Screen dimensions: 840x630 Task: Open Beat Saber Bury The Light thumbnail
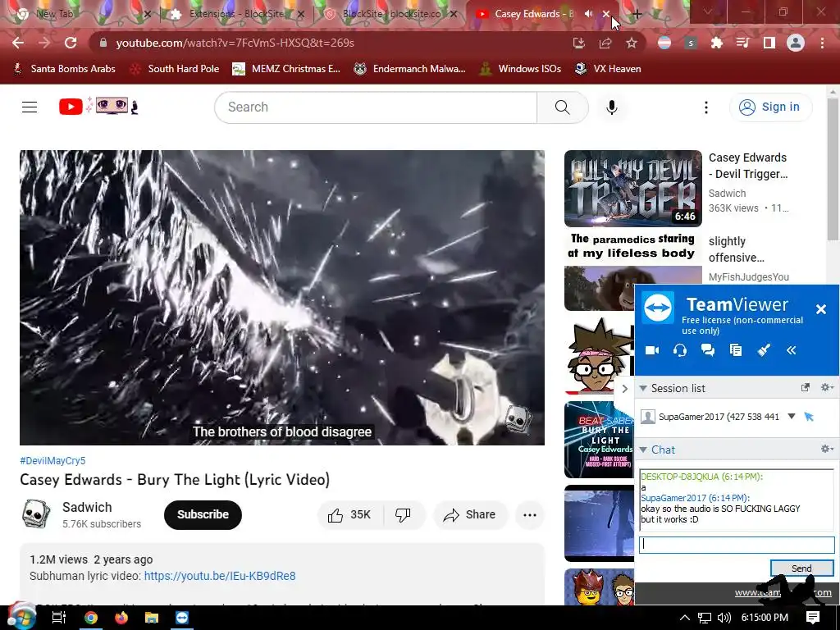tap(599, 440)
